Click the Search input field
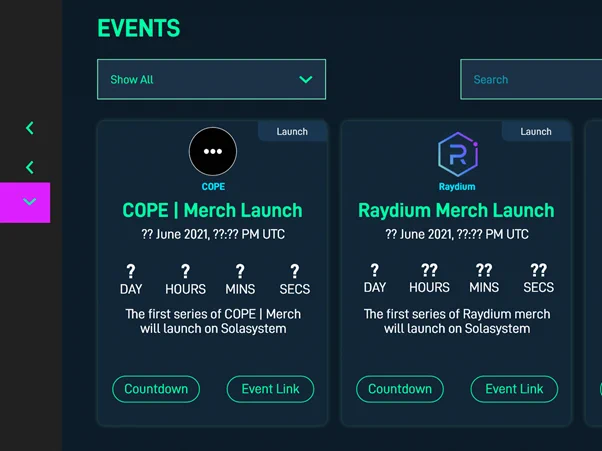This screenshot has height=451, width=602. point(531,79)
